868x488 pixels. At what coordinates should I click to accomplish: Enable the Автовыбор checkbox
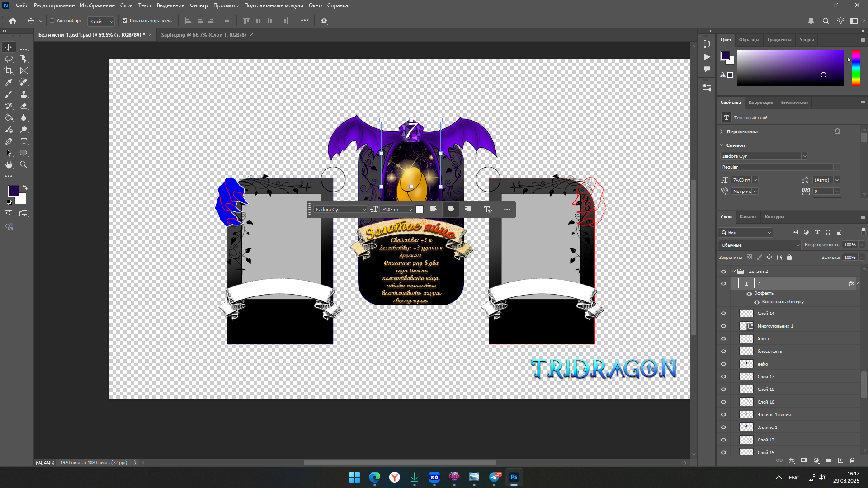52,21
